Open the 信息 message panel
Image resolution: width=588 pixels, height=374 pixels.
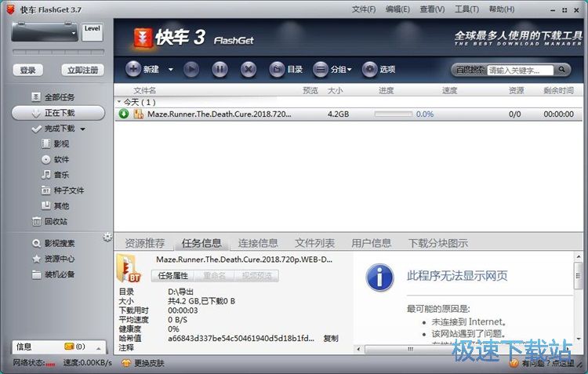[x=59, y=347]
